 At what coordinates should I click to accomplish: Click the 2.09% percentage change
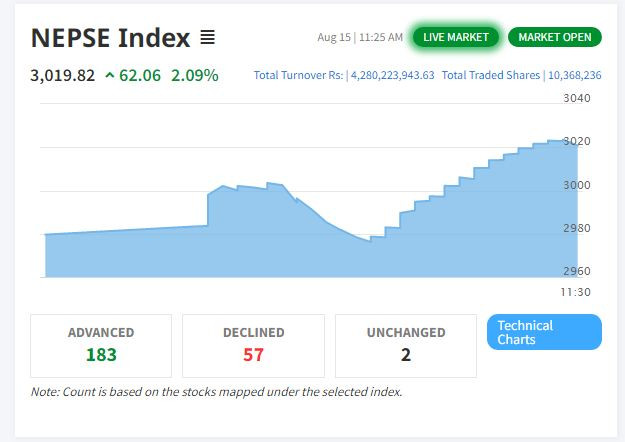pyautogui.click(x=194, y=75)
